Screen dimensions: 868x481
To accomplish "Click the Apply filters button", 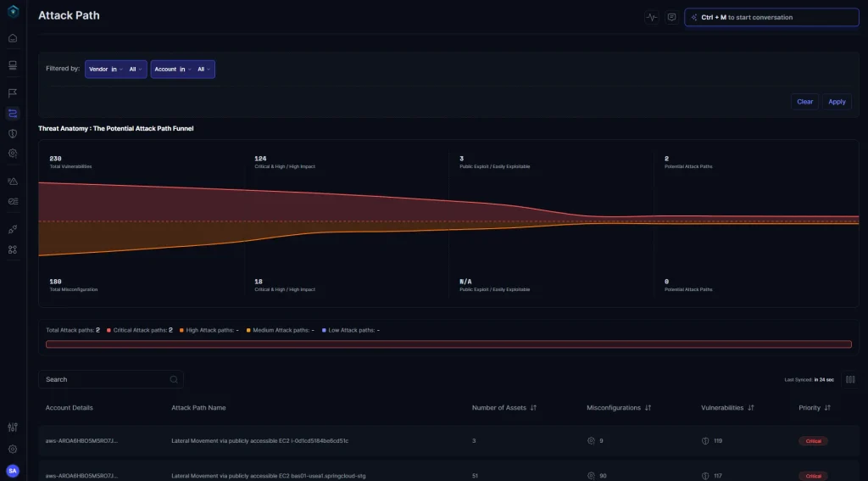I will [x=837, y=102].
